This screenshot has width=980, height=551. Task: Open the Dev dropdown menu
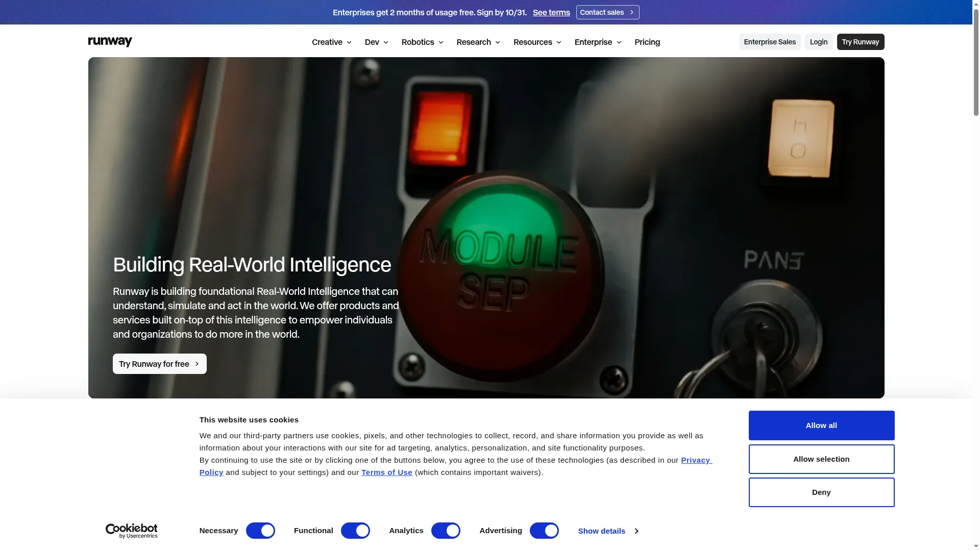coord(377,42)
